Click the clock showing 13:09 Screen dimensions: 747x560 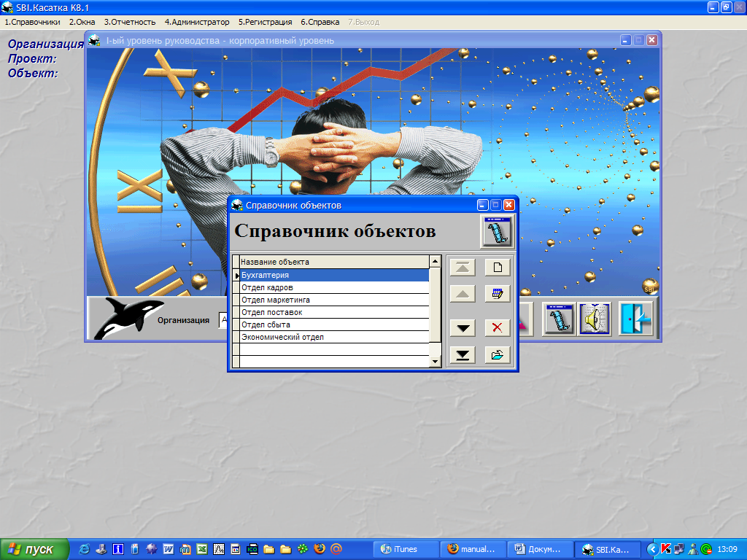click(727, 549)
